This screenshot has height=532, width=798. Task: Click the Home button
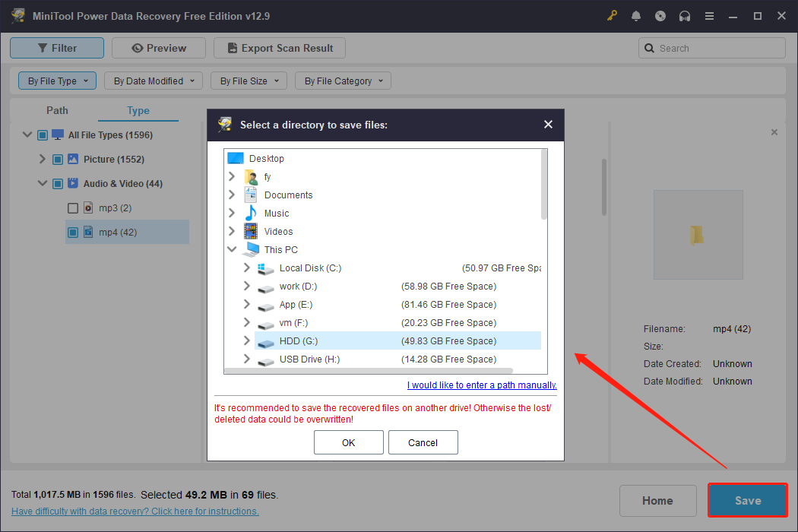point(657,500)
